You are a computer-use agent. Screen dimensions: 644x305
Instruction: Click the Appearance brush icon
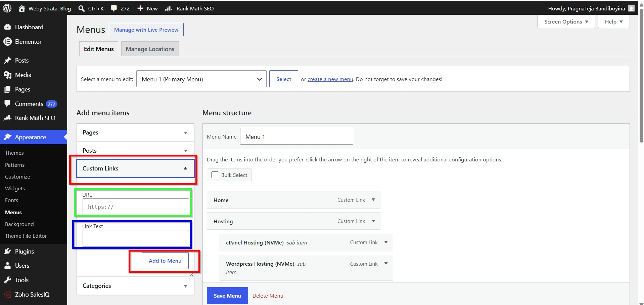coord(7,137)
